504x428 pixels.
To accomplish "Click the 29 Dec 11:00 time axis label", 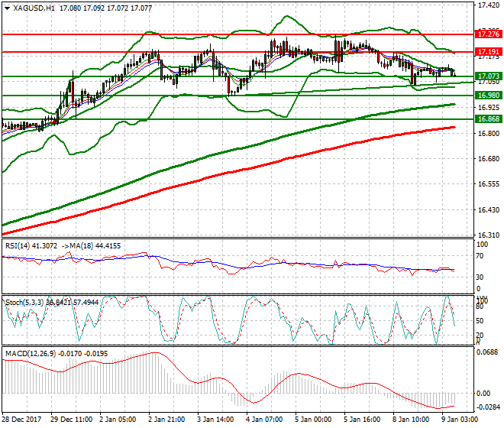I will click(71, 420).
